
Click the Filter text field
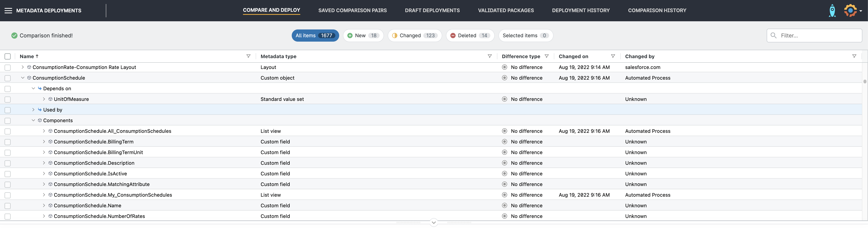coord(819,35)
